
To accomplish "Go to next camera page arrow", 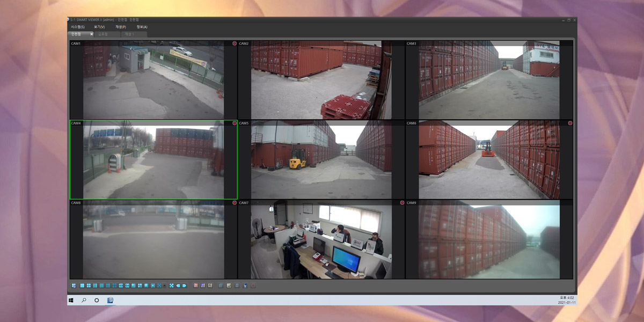I will 185,286.
